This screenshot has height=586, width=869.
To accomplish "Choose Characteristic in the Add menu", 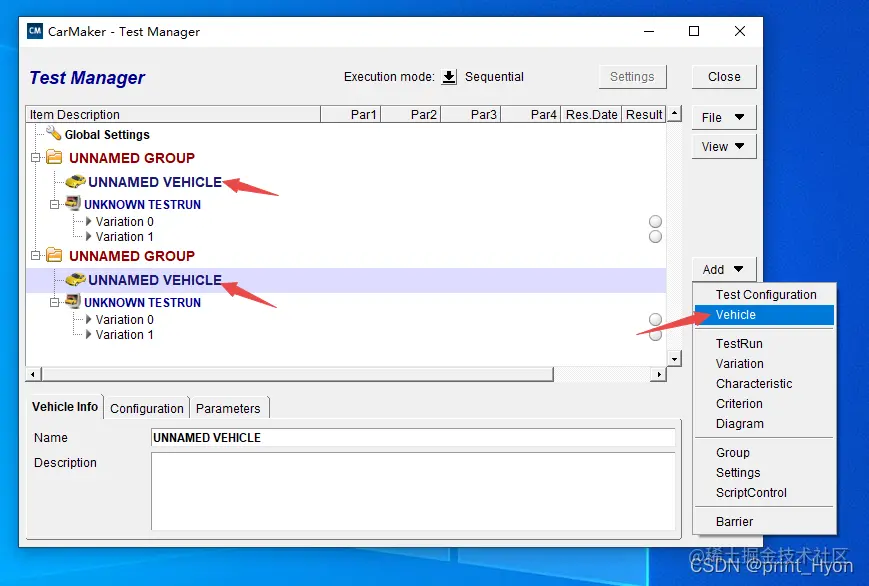I will tap(765, 383).
